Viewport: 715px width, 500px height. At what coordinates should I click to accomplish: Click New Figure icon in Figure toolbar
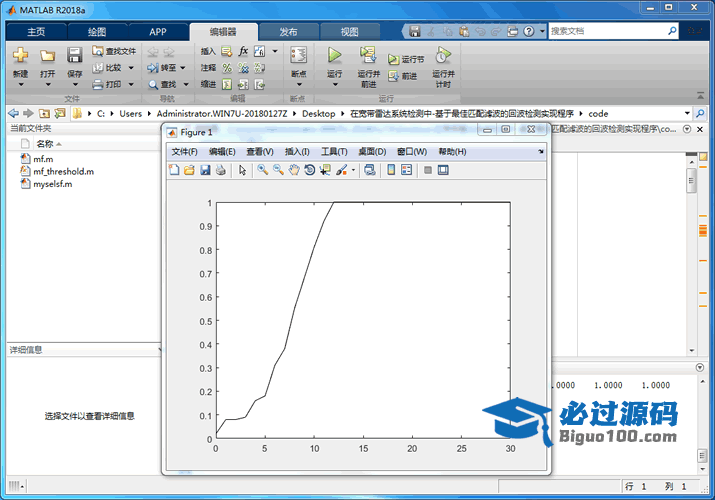pyautogui.click(x=174, y=170)
